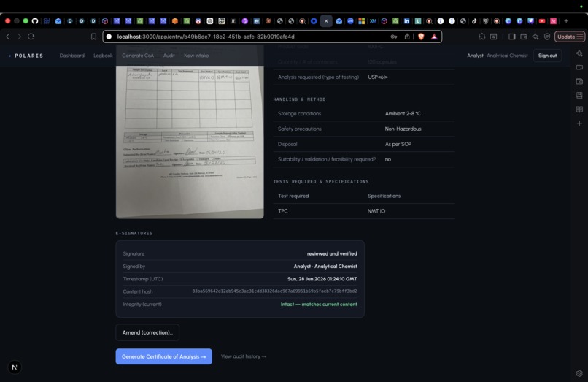
Task: Open the Brave Shields lion icon
Action: pyautogui.click(x=421, y=37)
